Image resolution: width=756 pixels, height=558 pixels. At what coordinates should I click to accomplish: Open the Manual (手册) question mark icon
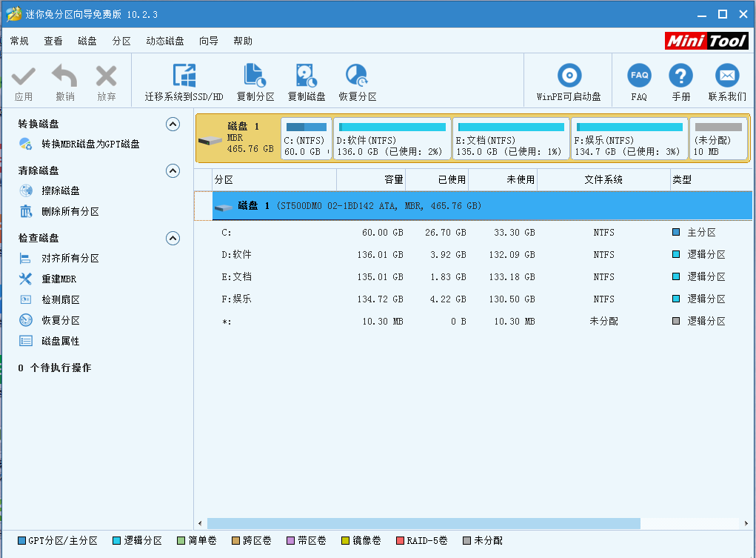click(x=680, y=76)
